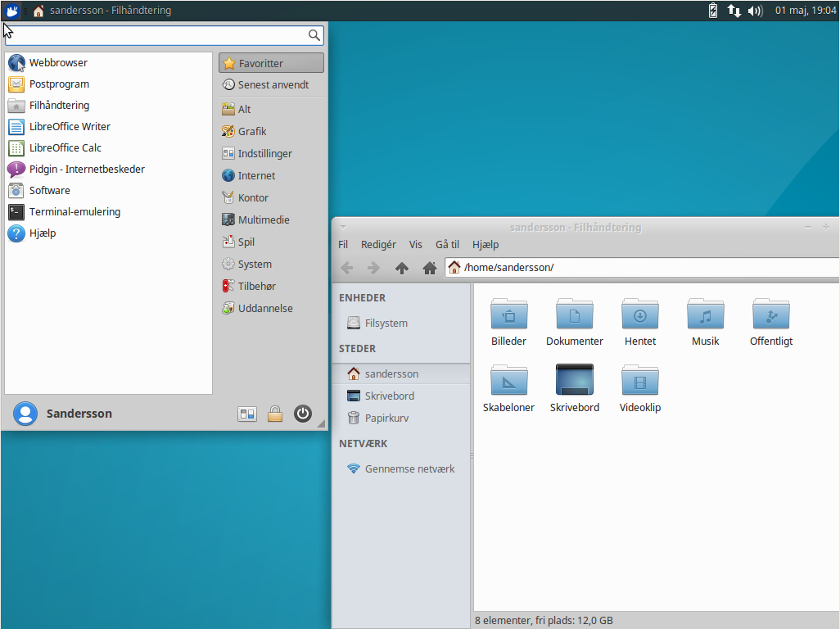The width and height of the screenshot is (840, 629).
Task: Open the Multimedie category
Action: tap(271, 219)
